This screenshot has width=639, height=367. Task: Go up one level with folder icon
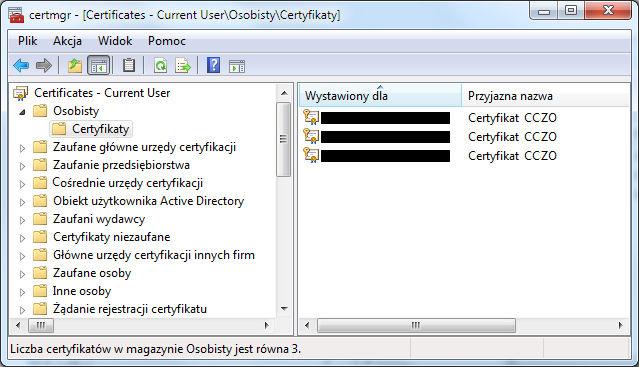[75, 65]
